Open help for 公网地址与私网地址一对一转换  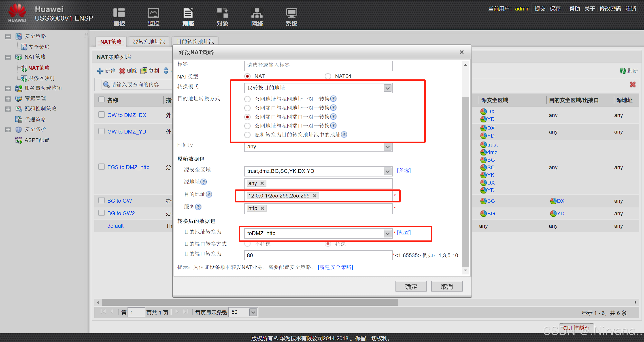coord(333,99)
